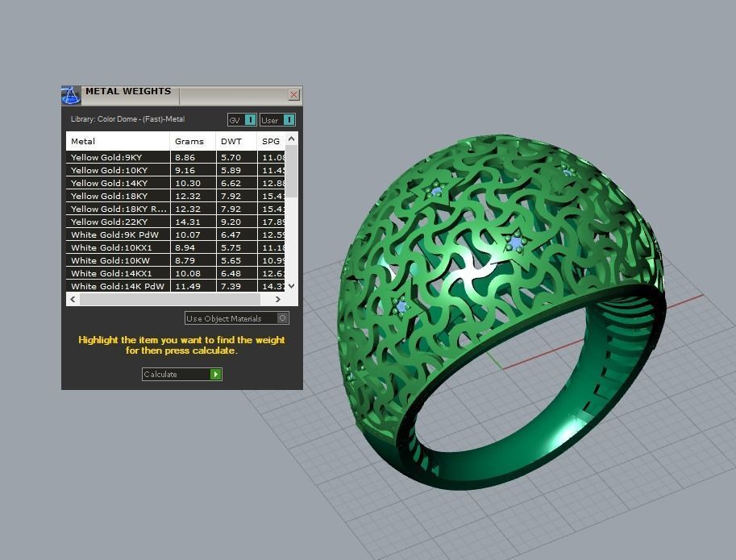
Task: Toggle the GV library switch
Action: 242,120
